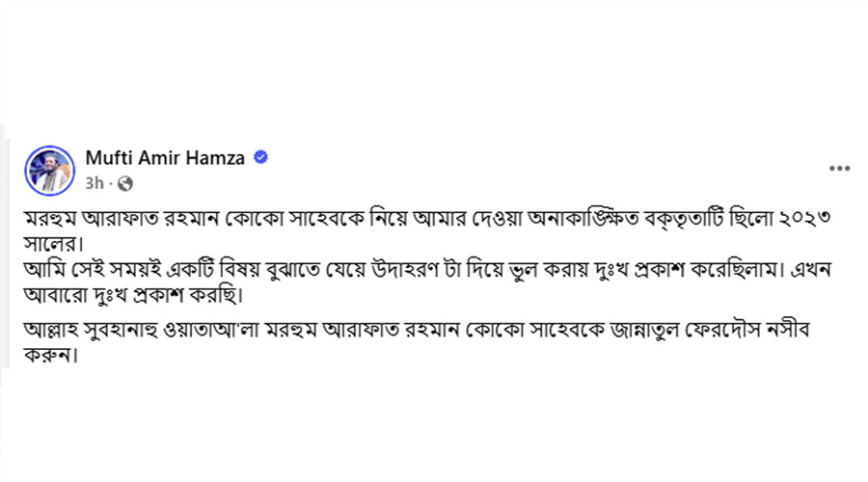
Task: Open the three-dot post options menu
Action: [839, 169]
